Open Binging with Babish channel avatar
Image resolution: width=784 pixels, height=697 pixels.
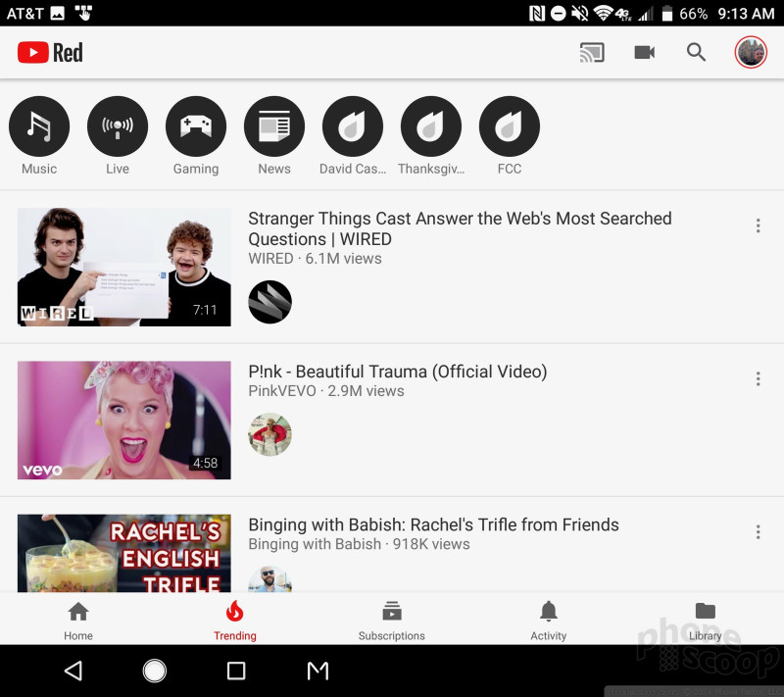(x=270, y=579)
